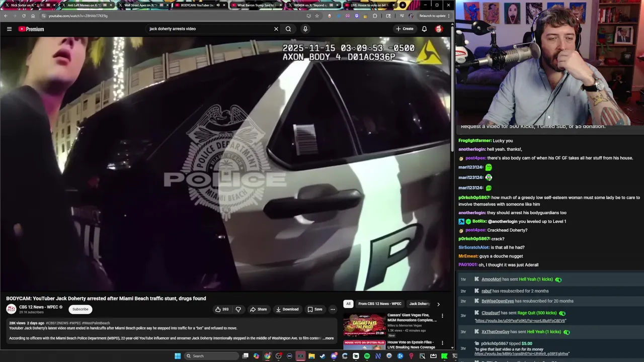Screen dimensions: 644x362
Task: Download the bodycam video
Action: tap(287, 309)
